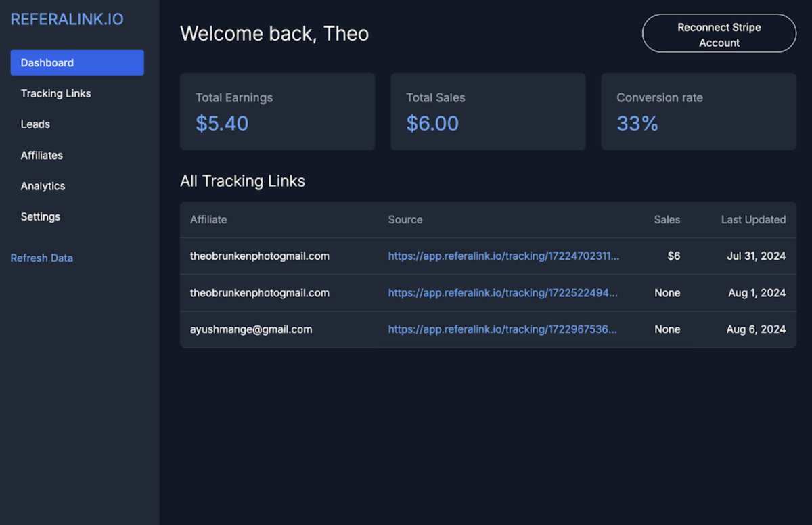Open Settings in sidebar
The width and height of the screenshot is (812, 525).
pyautogui.click(x=40, y=217)
